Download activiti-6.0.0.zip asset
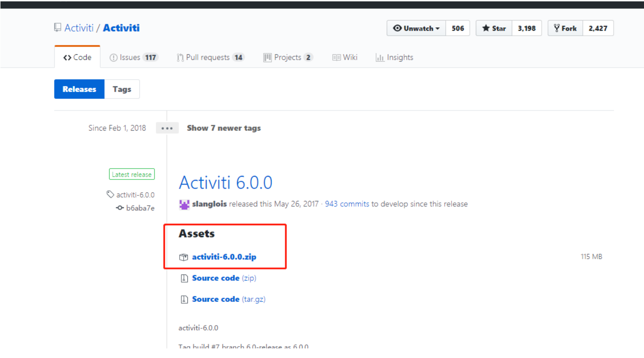 [224, 257]
